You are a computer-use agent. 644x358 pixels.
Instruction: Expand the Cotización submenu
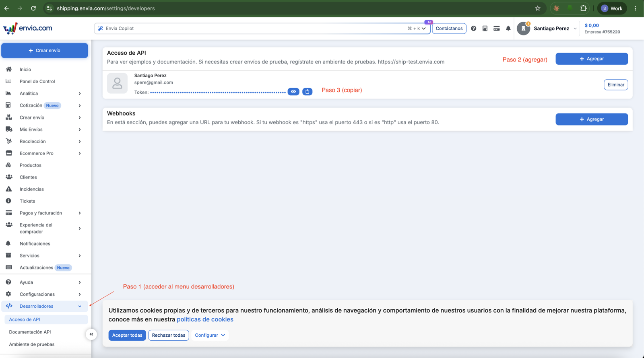80,106
